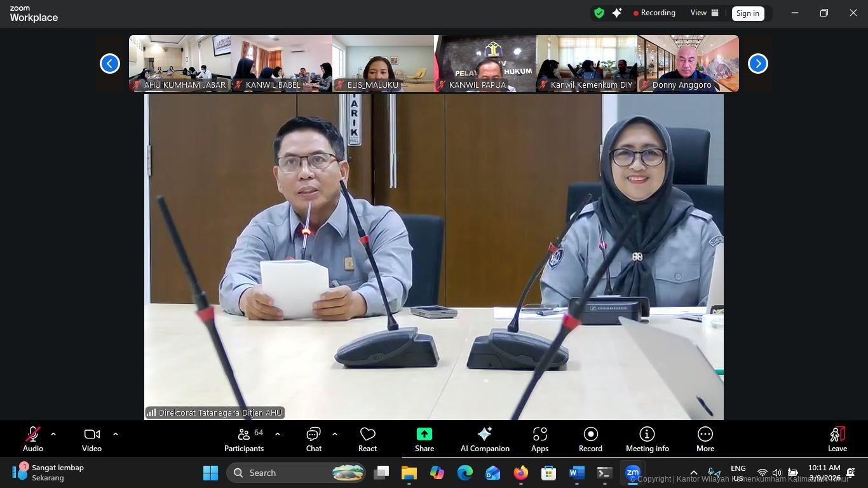Launch the AI Companion
Screen dimensions: 868x488
pyautogui.click(x=485, y=439)
